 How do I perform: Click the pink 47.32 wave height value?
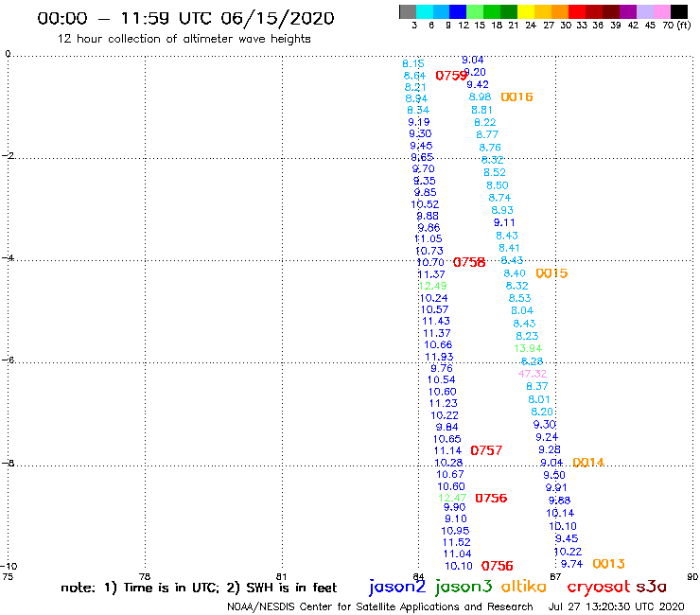click(533, 374)
